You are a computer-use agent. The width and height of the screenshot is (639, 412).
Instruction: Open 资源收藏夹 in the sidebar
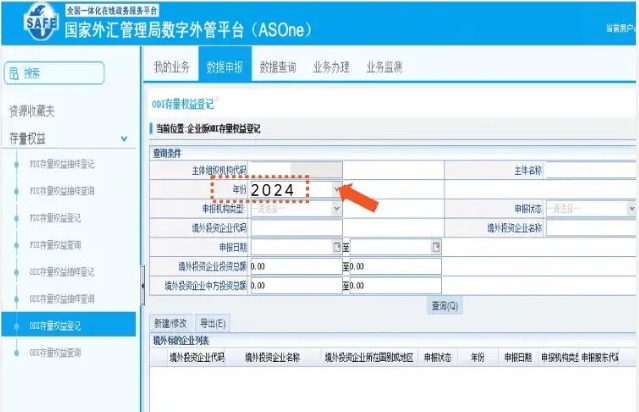coord(32,111)
